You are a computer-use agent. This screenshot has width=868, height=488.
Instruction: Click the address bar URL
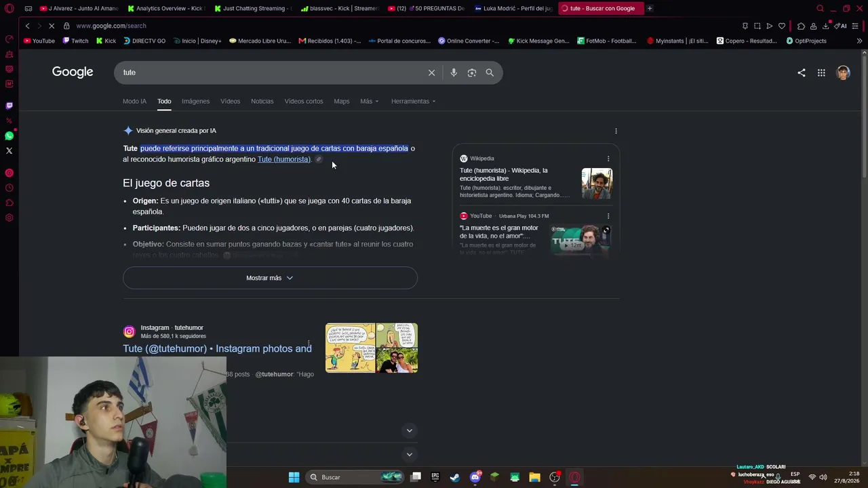click(111, 26)
